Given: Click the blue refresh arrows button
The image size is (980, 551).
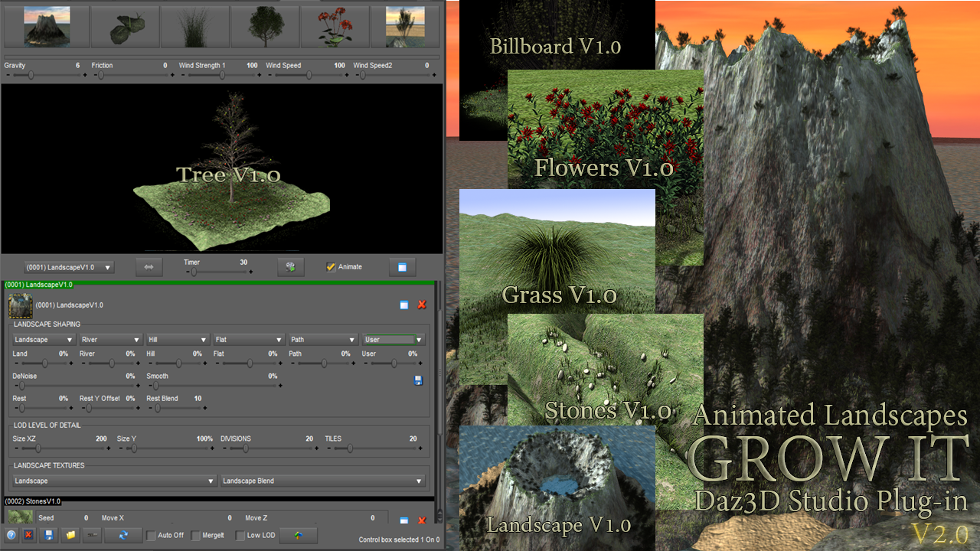Looking at the screenshot, I should (x=122, y=535).
